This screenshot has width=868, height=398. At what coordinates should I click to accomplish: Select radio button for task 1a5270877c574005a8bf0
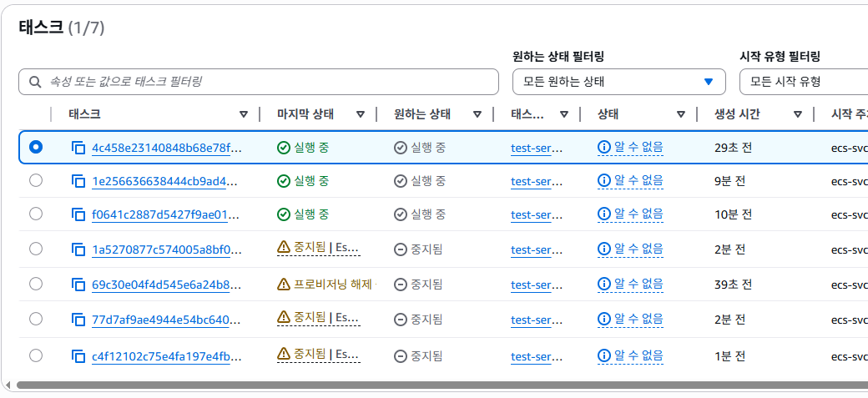tap(36, 249)
